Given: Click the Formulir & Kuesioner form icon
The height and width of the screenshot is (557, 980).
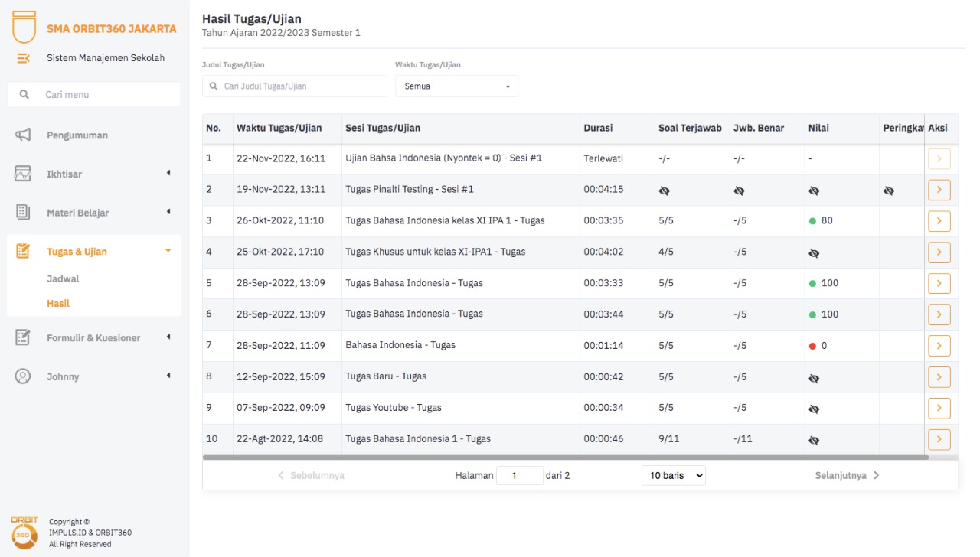Looking at the screenshot, I should (x=23, y=337).
